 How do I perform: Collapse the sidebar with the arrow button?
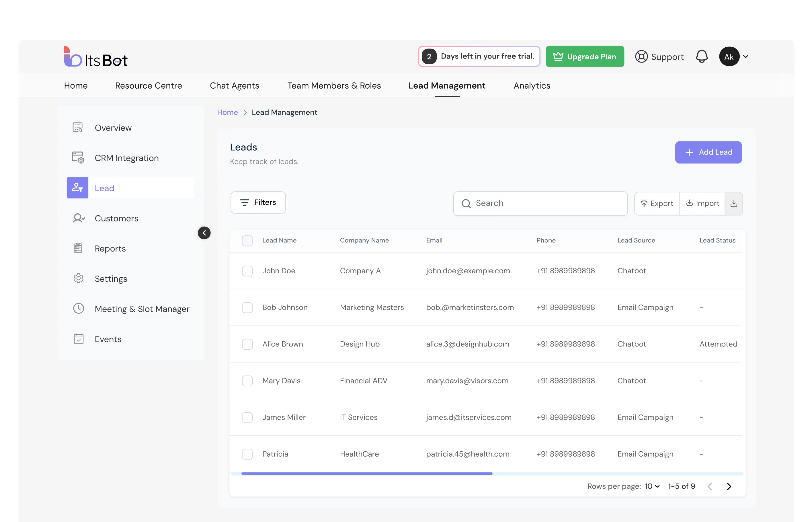pos(204,233)
